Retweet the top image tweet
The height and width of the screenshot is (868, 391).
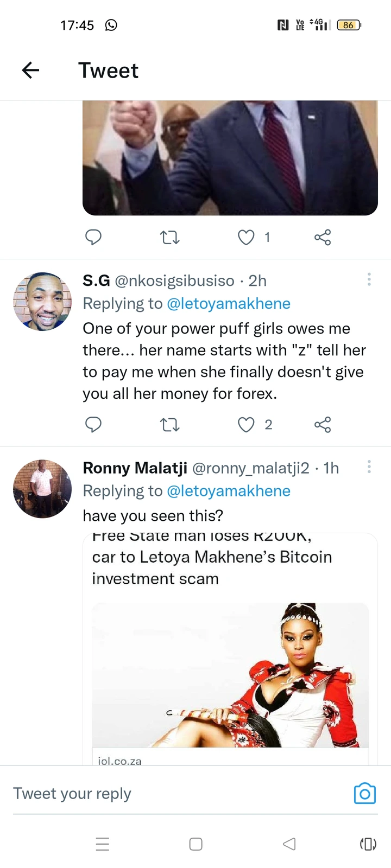(170, 238)
